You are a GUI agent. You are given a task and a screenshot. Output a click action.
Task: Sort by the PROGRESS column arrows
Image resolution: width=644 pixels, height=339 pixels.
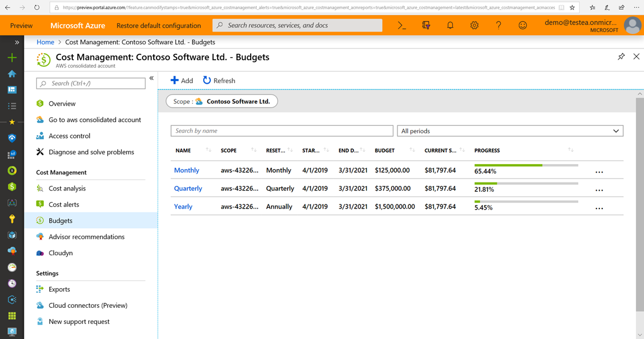click(x=571, y=150)
